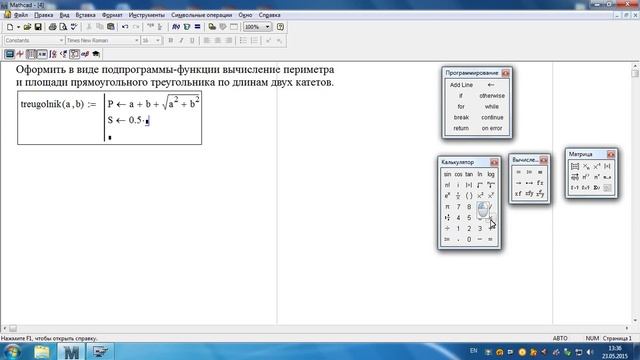Insert if statement from Programming palette
Screen dimensions: 640x360
[x=461, y=96]
